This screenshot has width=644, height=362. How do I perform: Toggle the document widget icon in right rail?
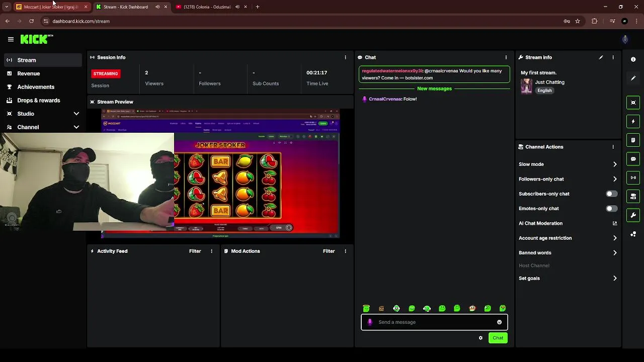[633, 140]
